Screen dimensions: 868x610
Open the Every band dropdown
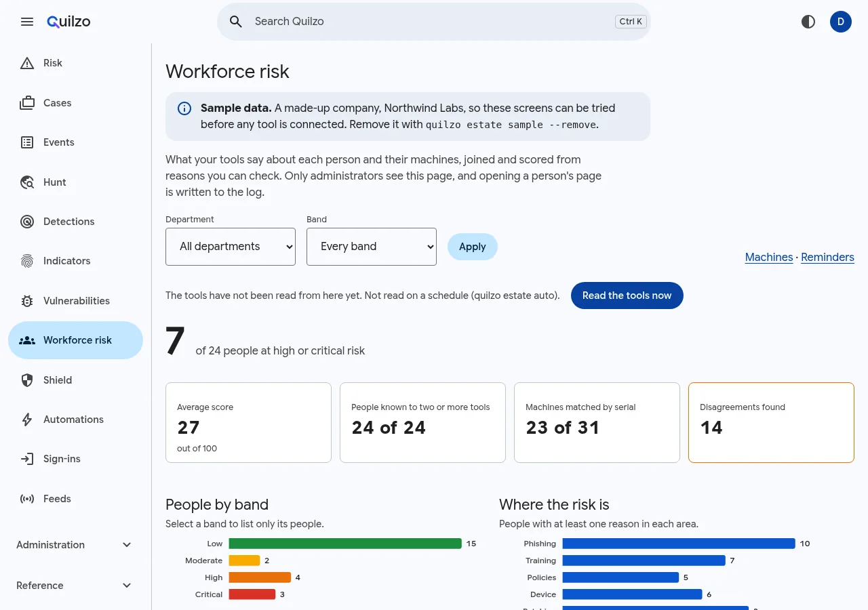pyautogui.click(x=372, y=247)
